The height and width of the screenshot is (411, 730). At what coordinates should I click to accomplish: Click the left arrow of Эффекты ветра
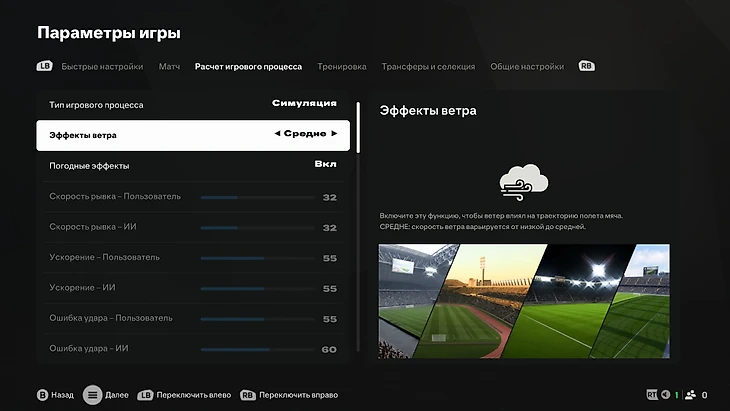[277, 134]
